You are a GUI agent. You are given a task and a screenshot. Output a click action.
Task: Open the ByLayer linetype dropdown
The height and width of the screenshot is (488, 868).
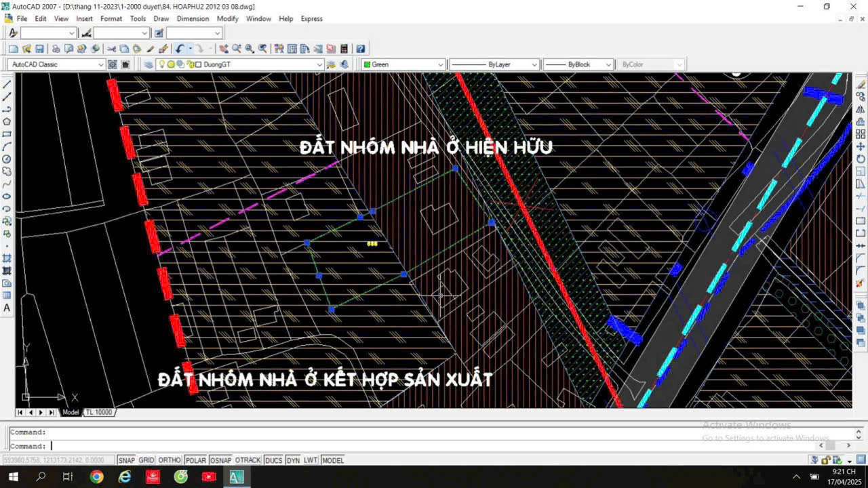(536, 64)
